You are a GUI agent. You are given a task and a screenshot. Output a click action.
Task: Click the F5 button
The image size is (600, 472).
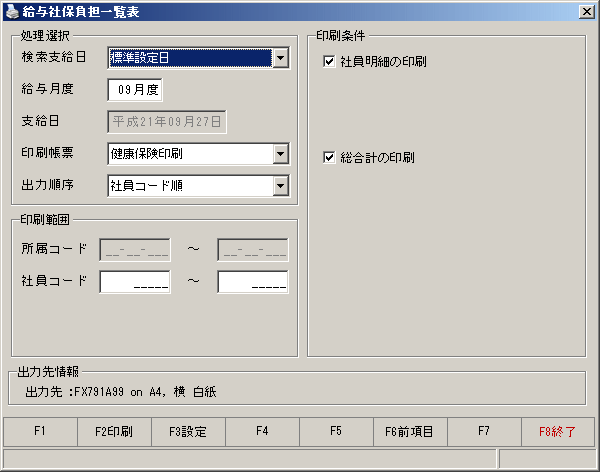tap(336, 432)
